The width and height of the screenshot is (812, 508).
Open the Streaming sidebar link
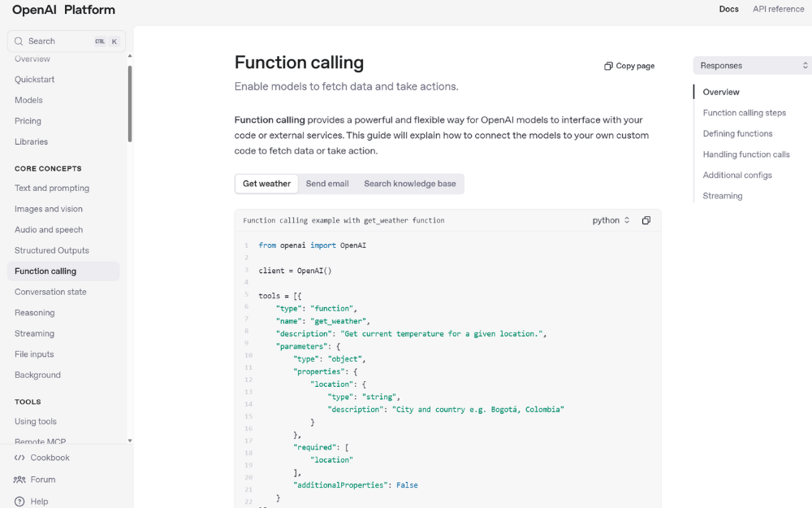tap(34, 333)
